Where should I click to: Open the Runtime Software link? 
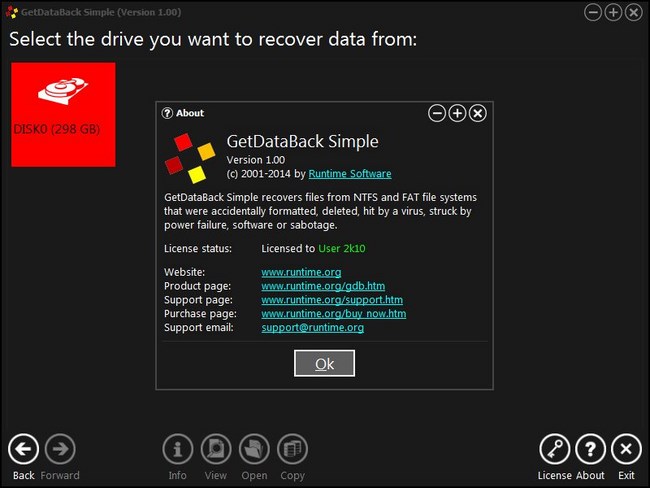click(x=350, y=174)
